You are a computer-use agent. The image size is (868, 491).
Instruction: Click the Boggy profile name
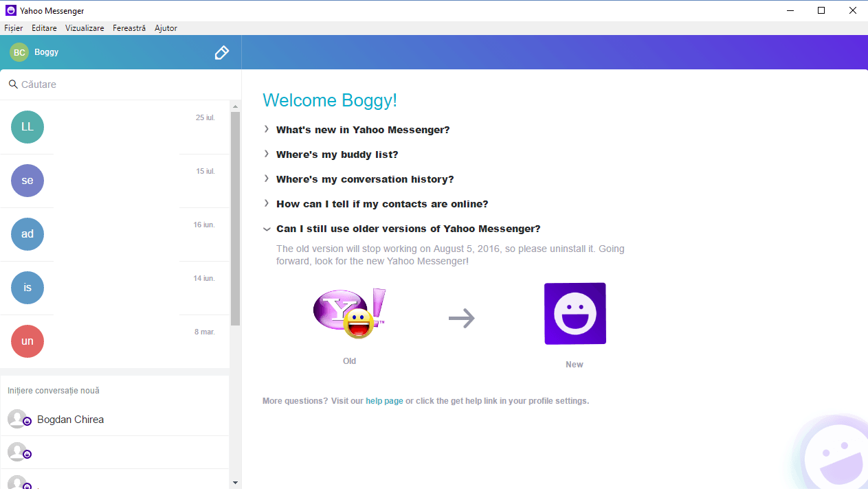47,52
